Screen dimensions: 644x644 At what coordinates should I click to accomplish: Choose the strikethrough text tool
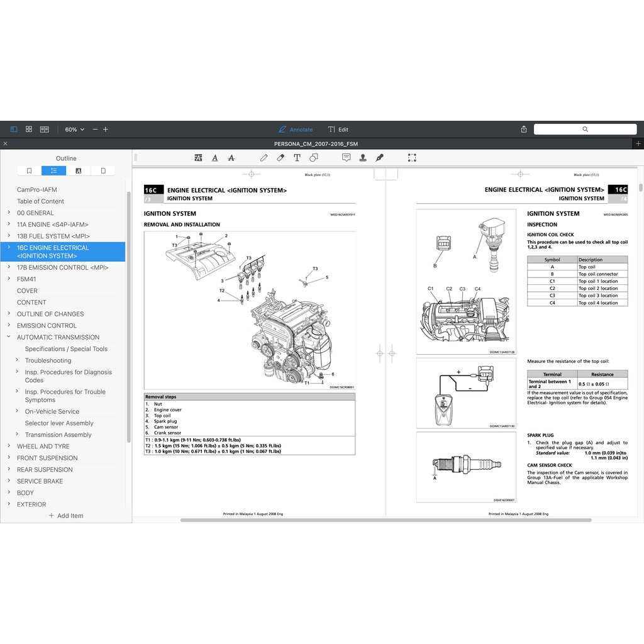click(231, 158)
